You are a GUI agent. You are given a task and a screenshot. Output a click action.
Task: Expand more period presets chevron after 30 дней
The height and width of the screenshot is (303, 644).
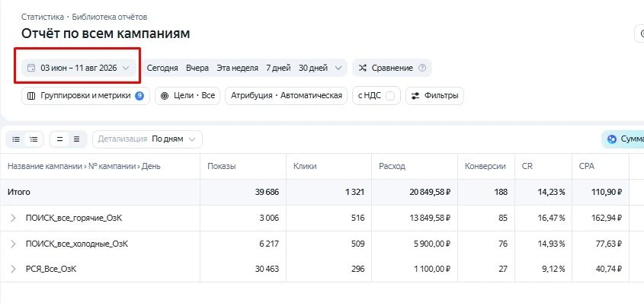click(x=338, y=68)
